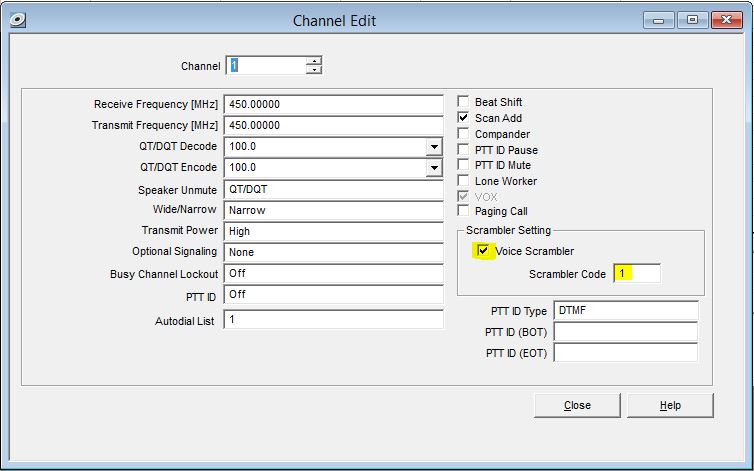Open the Help button
The height and width of the screenshot is (471, 754).
click(670, 405)
